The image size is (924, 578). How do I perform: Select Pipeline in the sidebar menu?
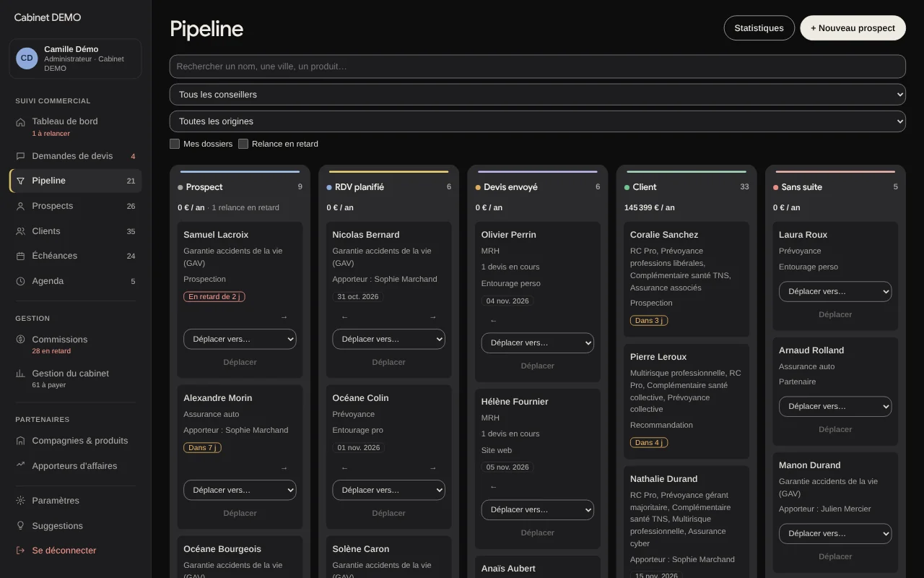[76, 181]
